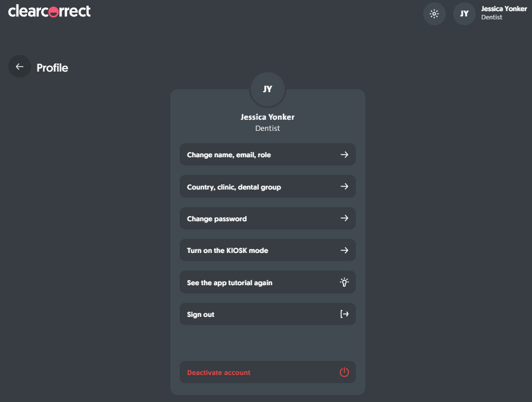The height and width of the screenshot is (402, 532).
Task: Click the large JY profile avatar
Action: [x=267, y=89]
